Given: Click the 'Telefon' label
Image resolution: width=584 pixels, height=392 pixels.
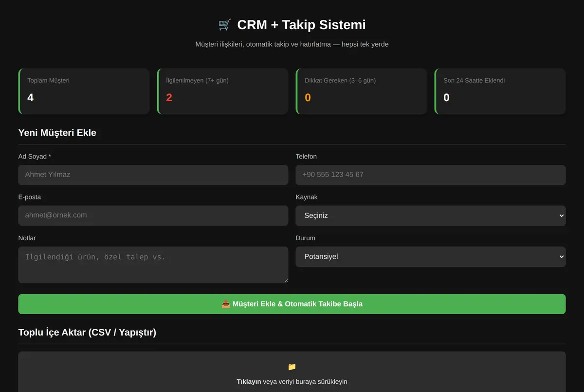Looking at the screenshot, I should 306,156.
